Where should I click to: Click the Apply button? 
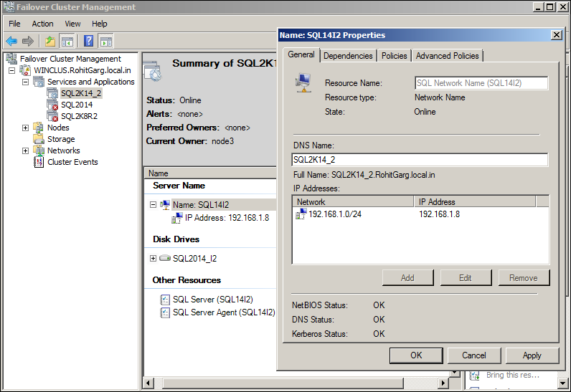532,355
